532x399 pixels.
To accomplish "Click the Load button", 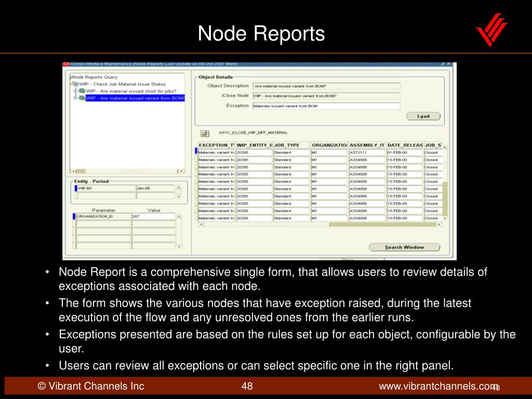I will pos(423,116).
